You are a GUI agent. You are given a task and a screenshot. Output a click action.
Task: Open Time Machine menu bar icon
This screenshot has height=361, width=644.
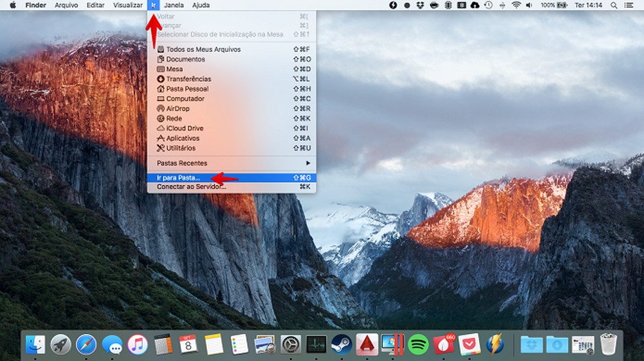click(x=488, y=5)
